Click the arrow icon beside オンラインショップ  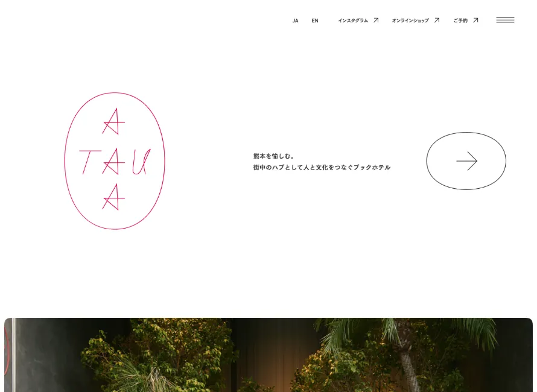(437, 20)
